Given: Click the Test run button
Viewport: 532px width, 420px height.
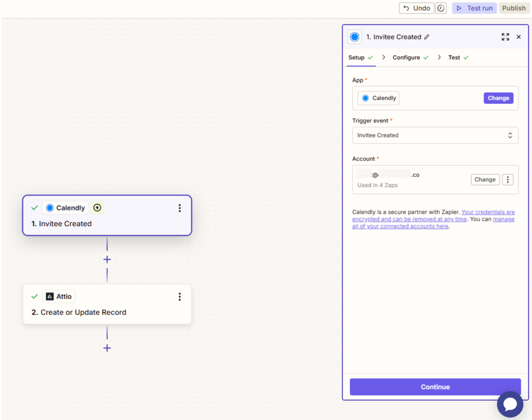Looking at the screenshot, I should click(474, 8).
